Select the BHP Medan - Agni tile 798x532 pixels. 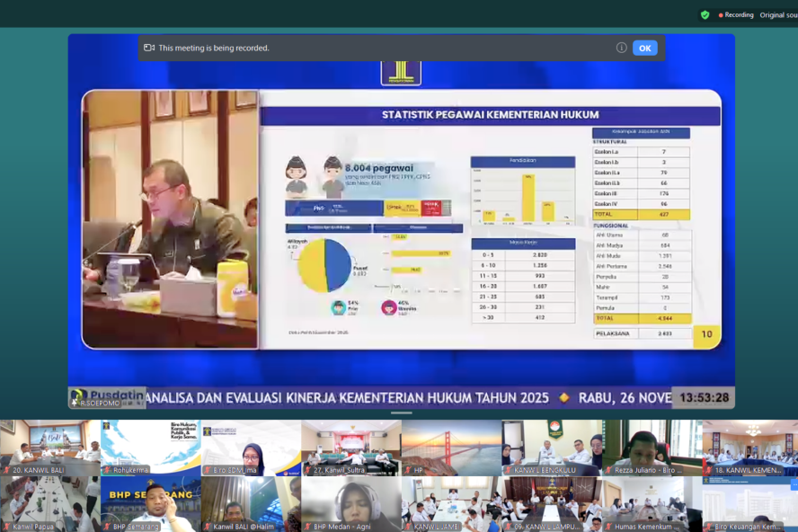(x=350, y=503)
